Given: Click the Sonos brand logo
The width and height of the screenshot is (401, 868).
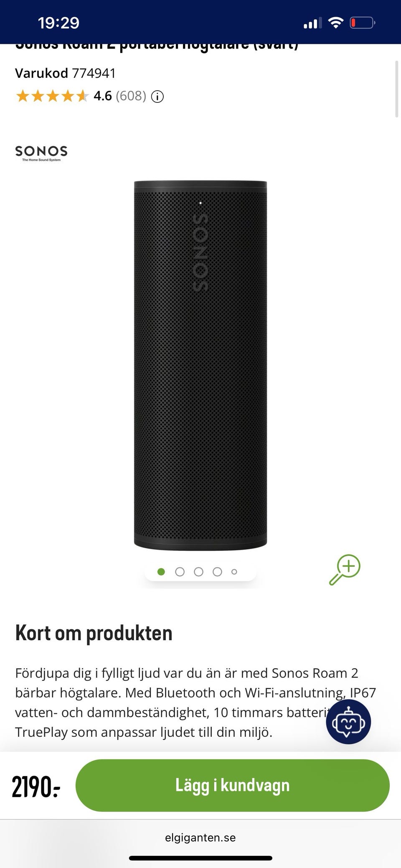Looking at the screenshot, I should (x=41, y=153).
